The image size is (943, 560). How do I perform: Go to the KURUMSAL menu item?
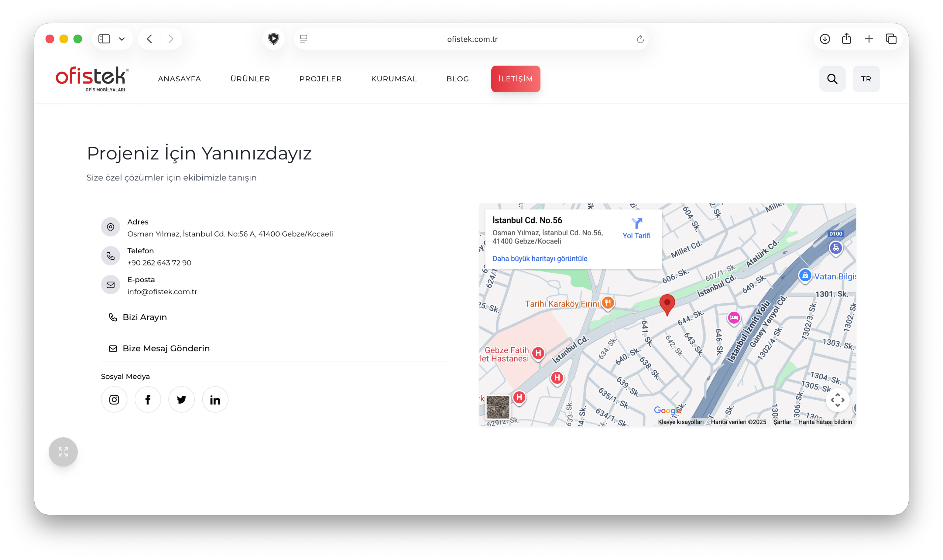point(394,79)
